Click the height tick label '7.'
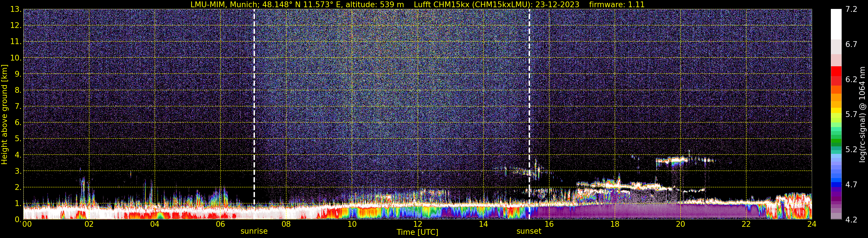 18,107
